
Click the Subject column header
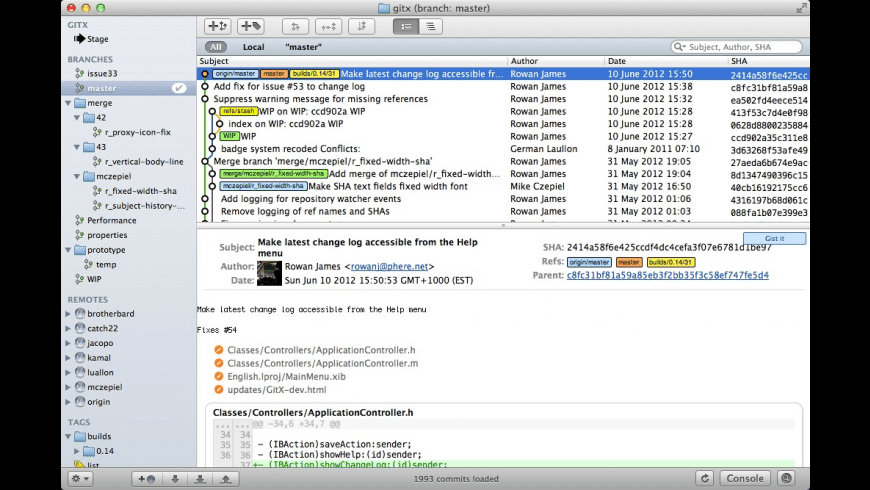352,61
